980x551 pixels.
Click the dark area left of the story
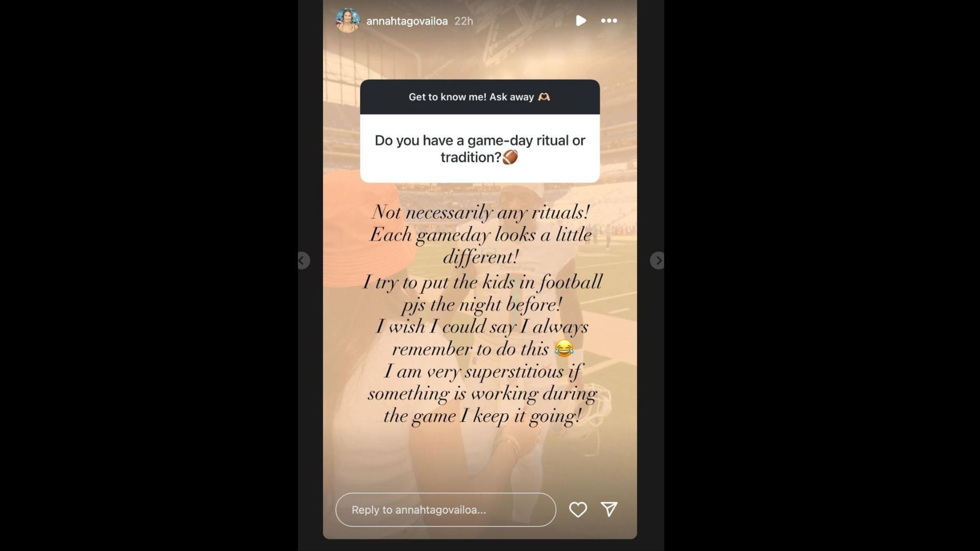tap(148, 275)
